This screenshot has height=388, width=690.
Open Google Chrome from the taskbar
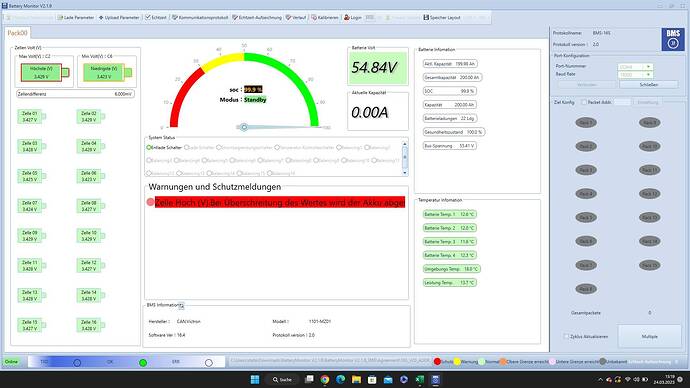325,380
